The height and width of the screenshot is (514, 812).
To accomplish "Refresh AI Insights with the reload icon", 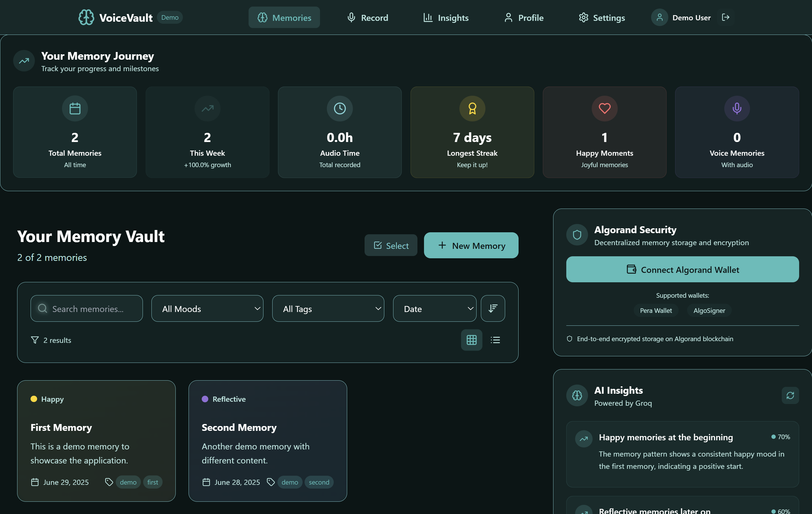I will coord(790,395).
